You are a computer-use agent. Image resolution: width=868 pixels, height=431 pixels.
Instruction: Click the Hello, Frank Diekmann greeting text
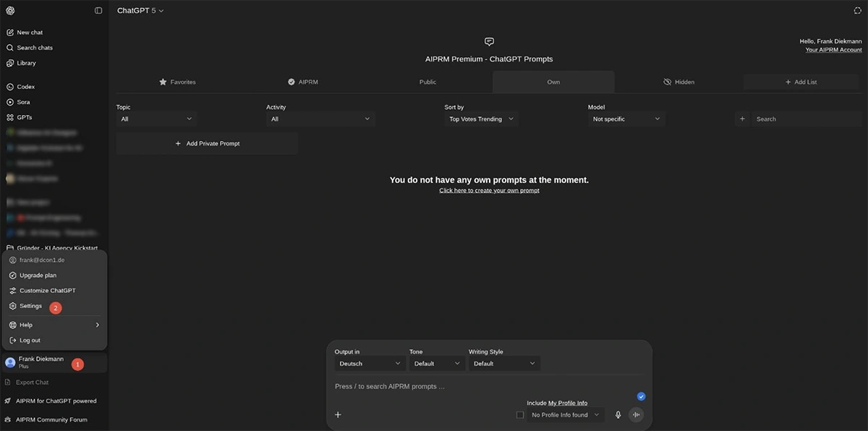[x=830, y=41]
